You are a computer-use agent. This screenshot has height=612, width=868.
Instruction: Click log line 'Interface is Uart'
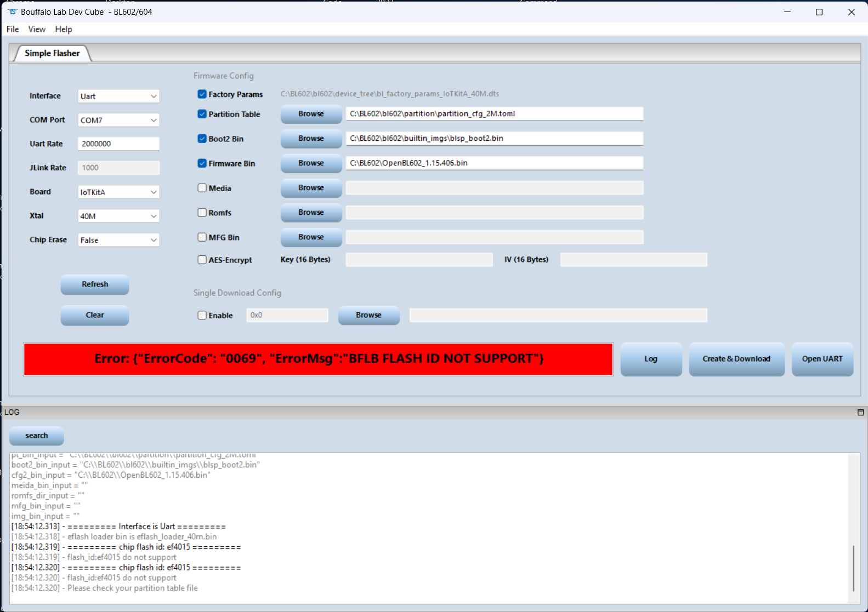point(118,527)
